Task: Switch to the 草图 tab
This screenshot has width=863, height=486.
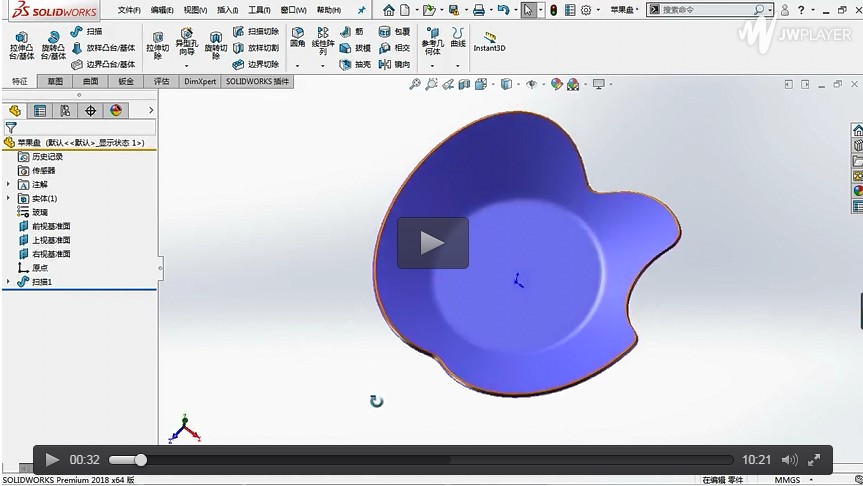Action: point(54,81)
